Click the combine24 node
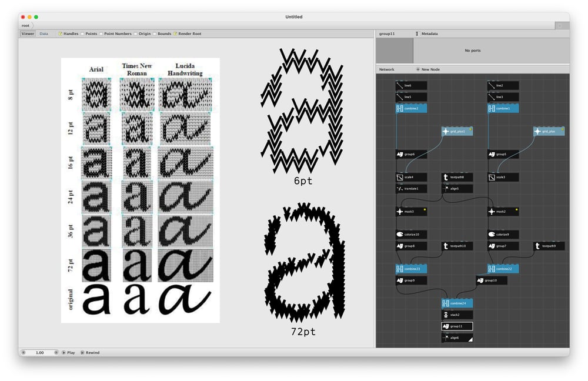This screenshot has height=381, width=588. 457,303
